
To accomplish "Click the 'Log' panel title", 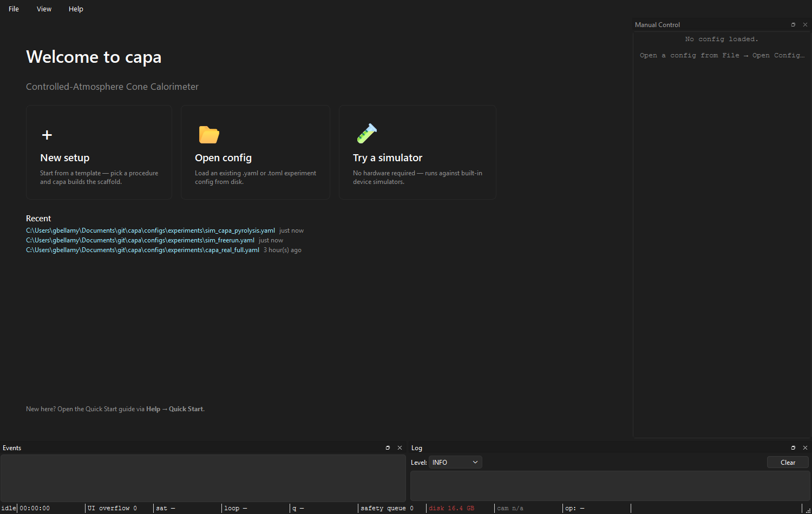I will pos(416,448).
